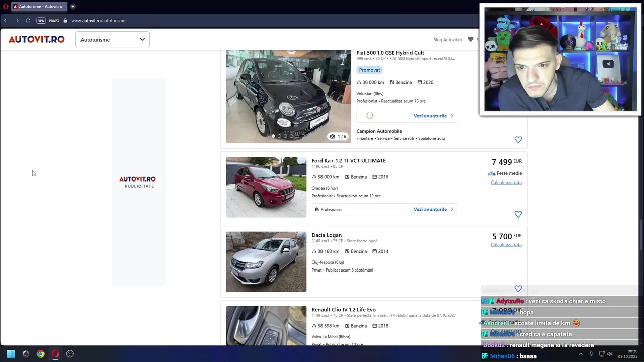Image resolution: width=644 pixels, height=362 pixels.
Task: Open the silver Dacia Logan photo thumbnail
Action: pyautogui.click(x=266, y=261)
